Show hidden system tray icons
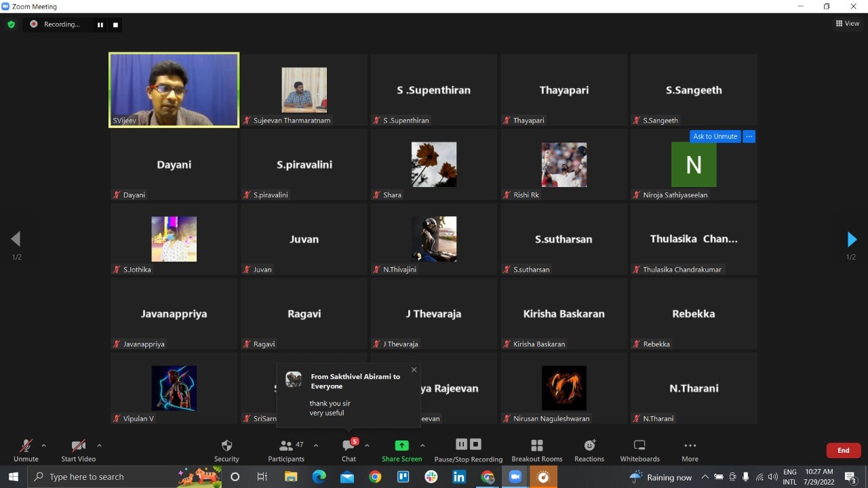The height and width of the screenshot is (488, 868). coord(705,477)
